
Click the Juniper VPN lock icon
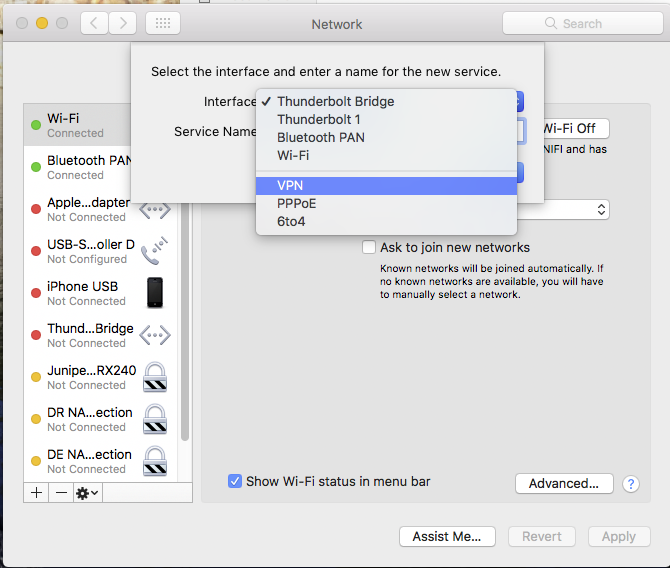(155, 377)
